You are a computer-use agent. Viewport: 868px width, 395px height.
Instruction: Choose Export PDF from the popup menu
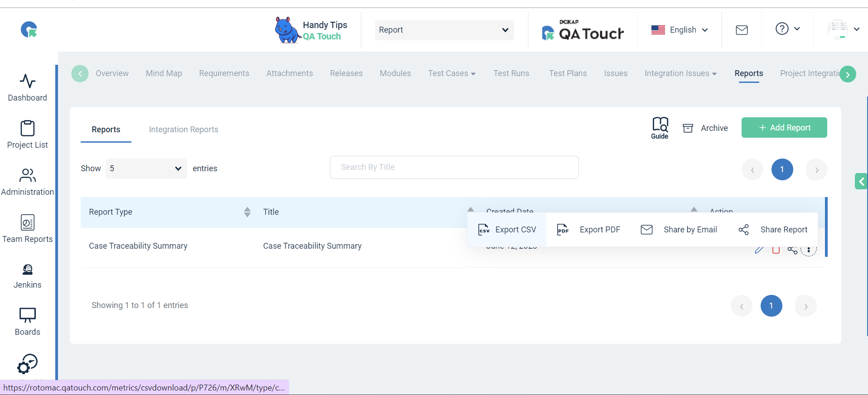[588, 230]
